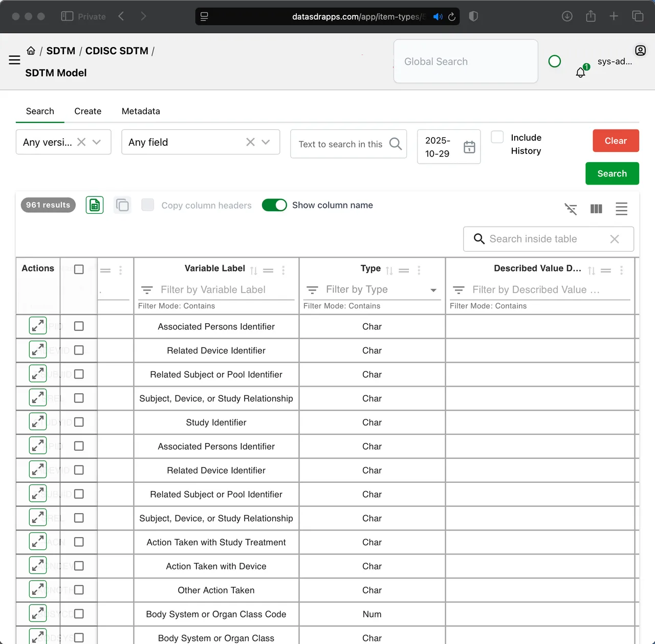655x644 pixels.
Task: Open the Filter by Type dropdown chevron
Action: pos(433,290)
